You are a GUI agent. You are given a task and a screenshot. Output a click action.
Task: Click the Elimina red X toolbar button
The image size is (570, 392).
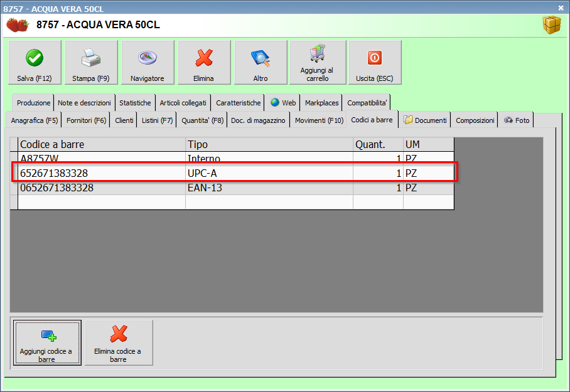tap(204, 63)
